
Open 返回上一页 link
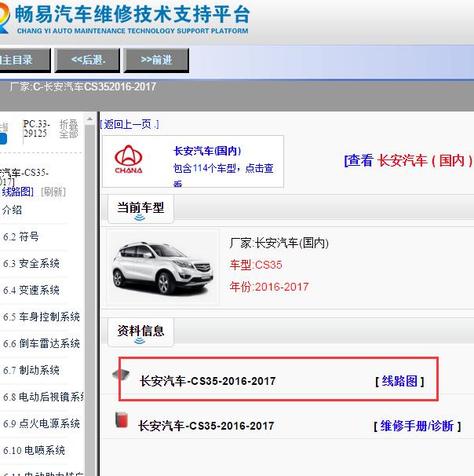pos(129,124)
